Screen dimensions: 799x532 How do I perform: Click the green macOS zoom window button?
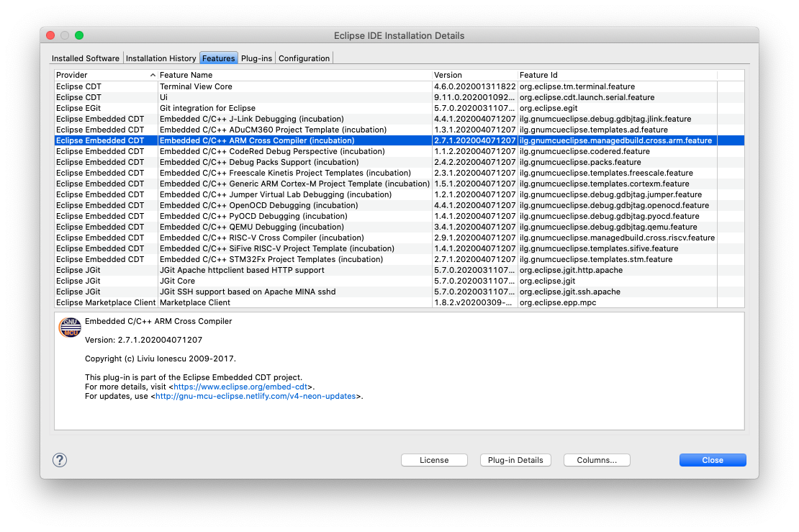(x=79, y=35)
